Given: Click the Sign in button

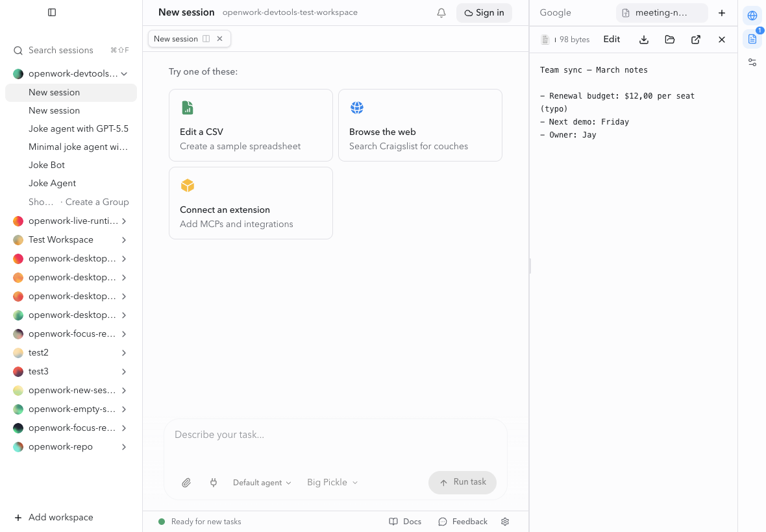Looking at the screenshot, I should click(484, 13).
